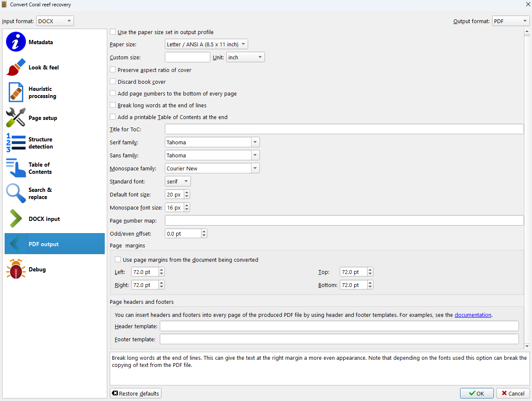
Task: Open the Output format selector
Action: [511, 20]
